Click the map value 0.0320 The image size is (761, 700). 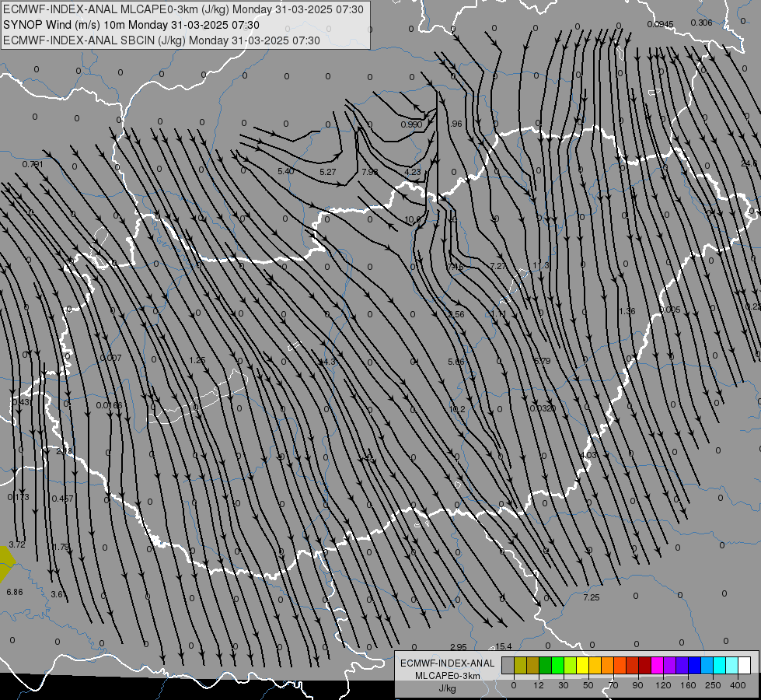tap(543, 408)
